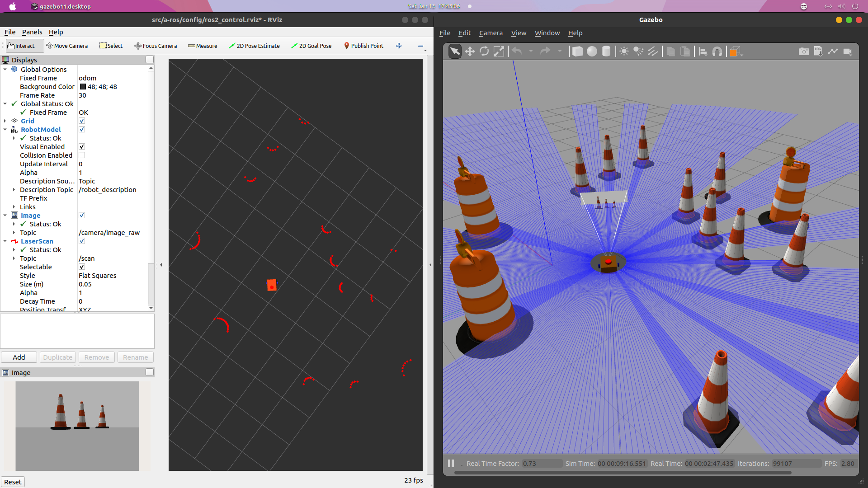Select the Move Camera tool
Viewport: 868px width, 488px height.
tap(67, 45)
